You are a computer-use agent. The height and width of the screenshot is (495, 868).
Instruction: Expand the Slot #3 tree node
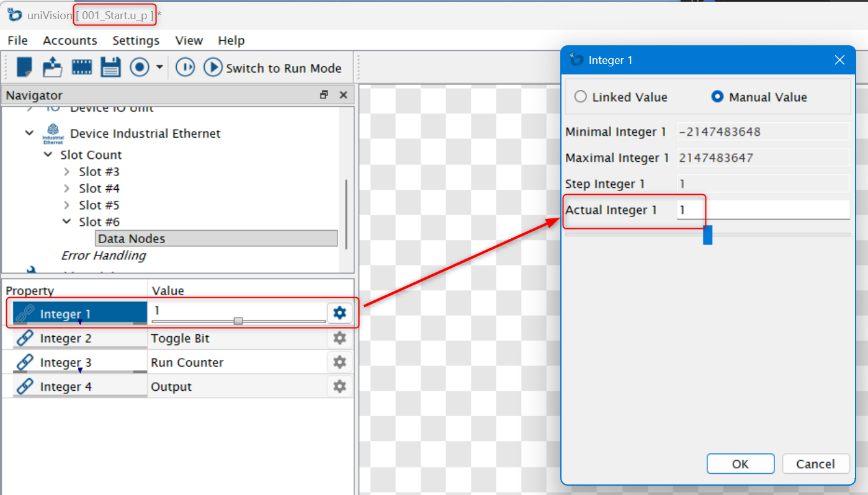[x=67, y=171]
